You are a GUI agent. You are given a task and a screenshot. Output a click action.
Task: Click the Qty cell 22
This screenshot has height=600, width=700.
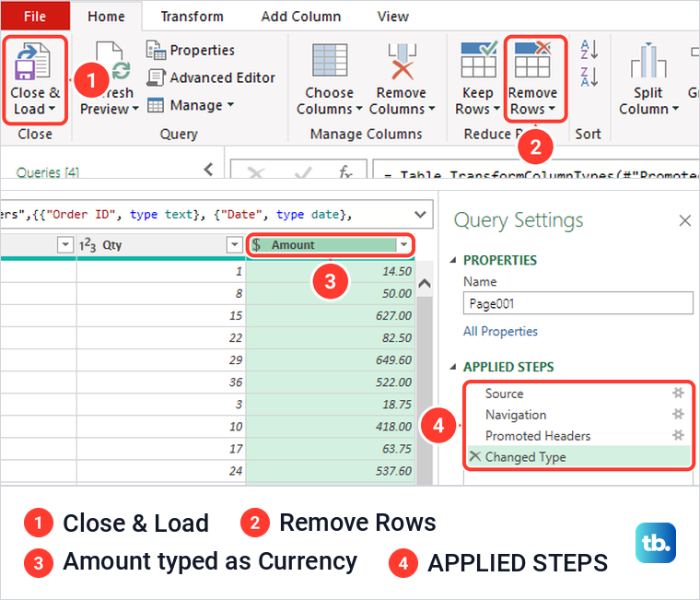tap(161, 337)
